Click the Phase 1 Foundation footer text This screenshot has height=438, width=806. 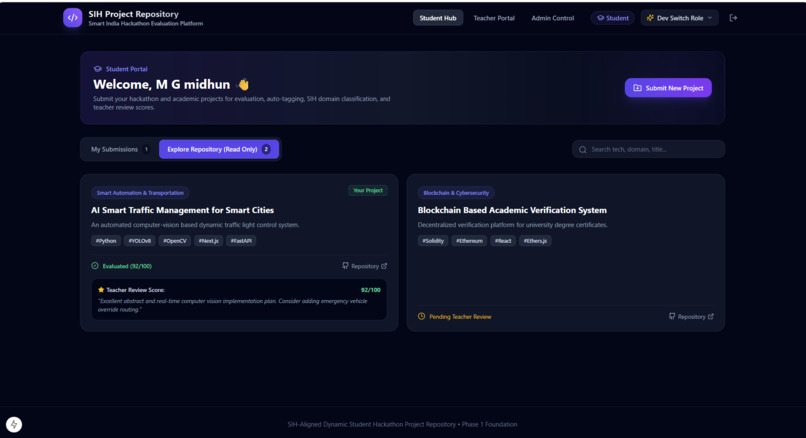pos(489,424)
